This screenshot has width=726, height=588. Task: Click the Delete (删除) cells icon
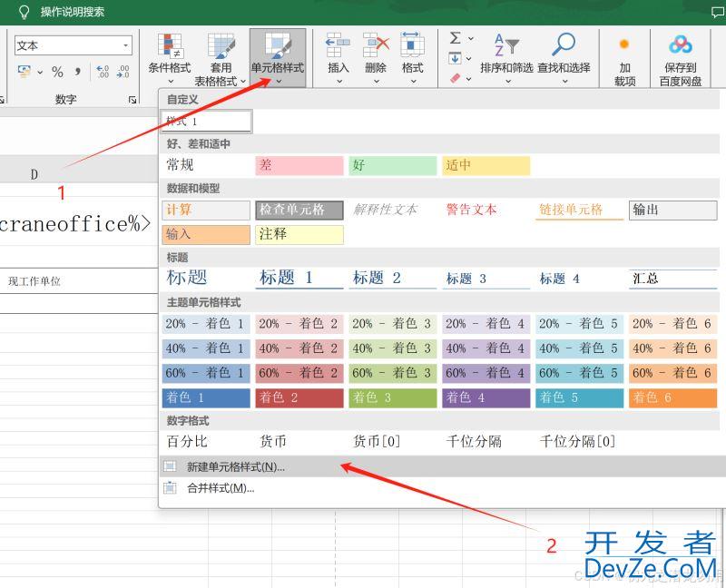(376, 44)
